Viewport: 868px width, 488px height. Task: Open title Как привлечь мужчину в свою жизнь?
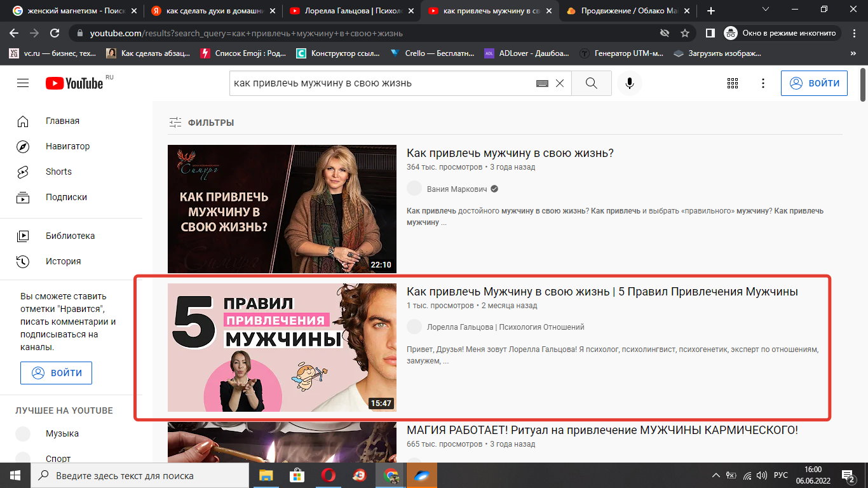pos(510,153)
